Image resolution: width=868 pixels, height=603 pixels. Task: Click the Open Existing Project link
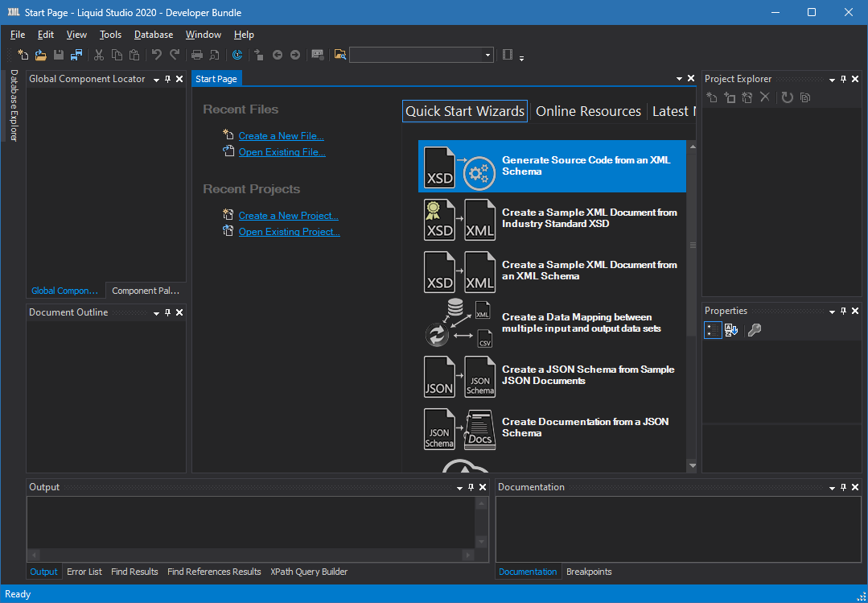[289, 232]
